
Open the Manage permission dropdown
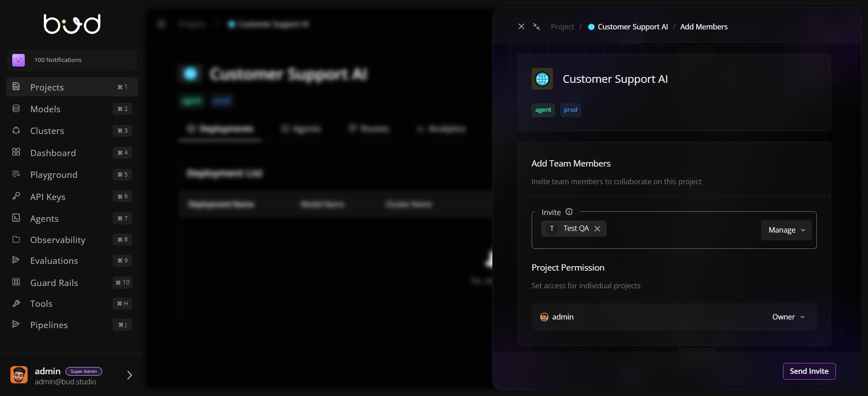(x=786, y=230)
